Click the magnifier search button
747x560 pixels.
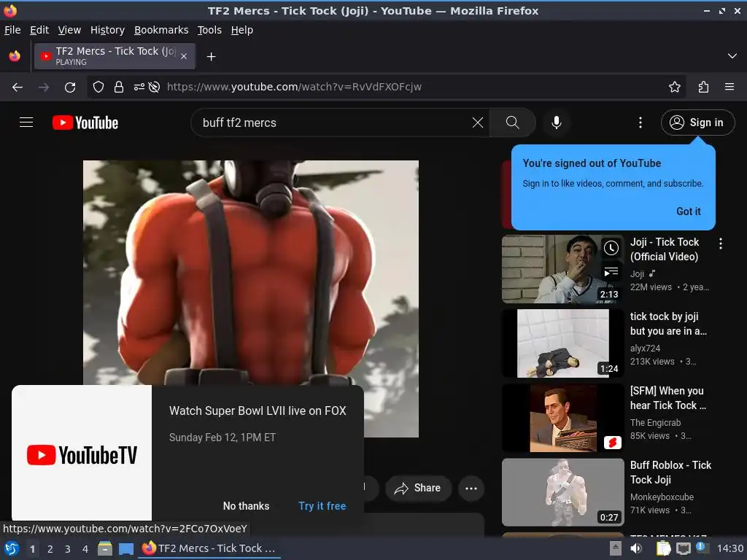pyautogui.click(x=513, y=122)
